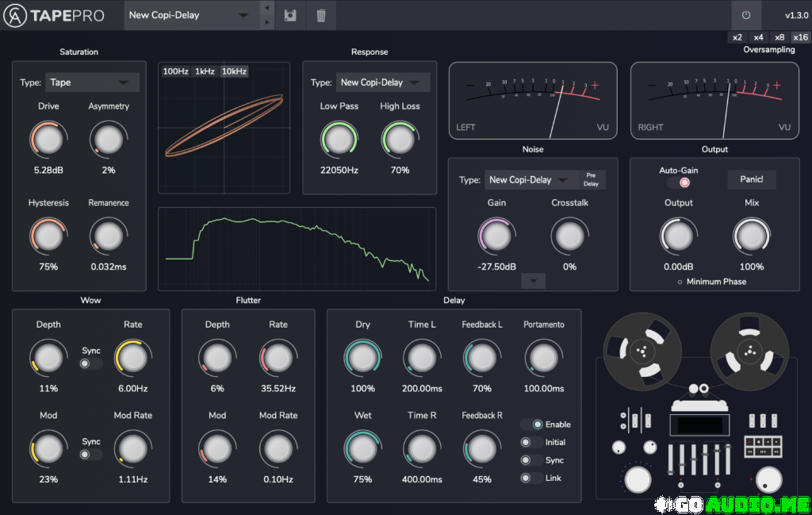
Task: Click the Wow Mod knob
Action: point(48,448)
